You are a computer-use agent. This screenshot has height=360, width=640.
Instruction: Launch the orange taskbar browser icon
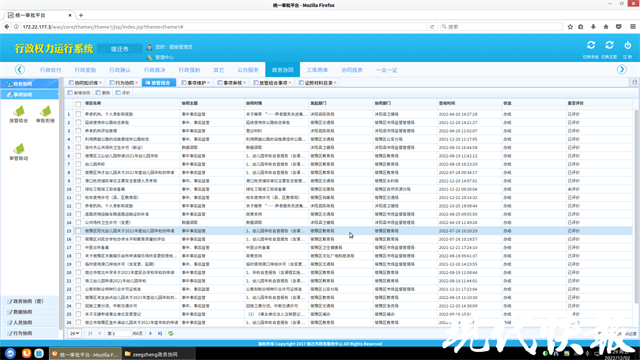click(26, 353)
